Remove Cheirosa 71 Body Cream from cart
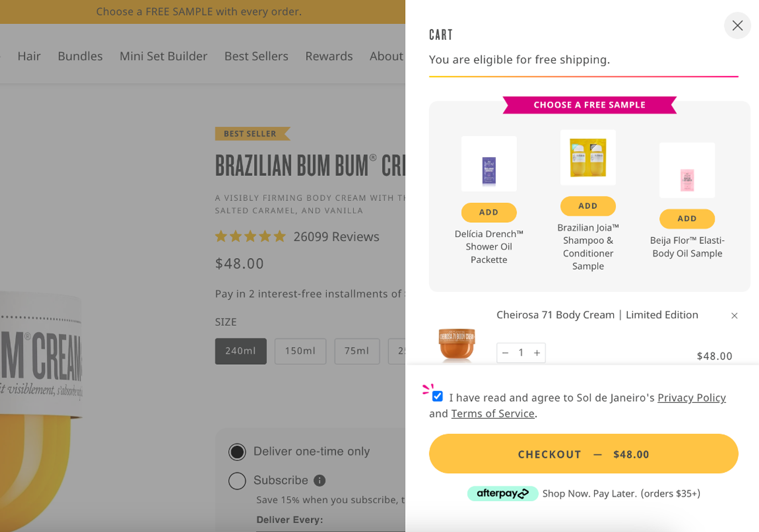759x532 pixels. [734, 316]
